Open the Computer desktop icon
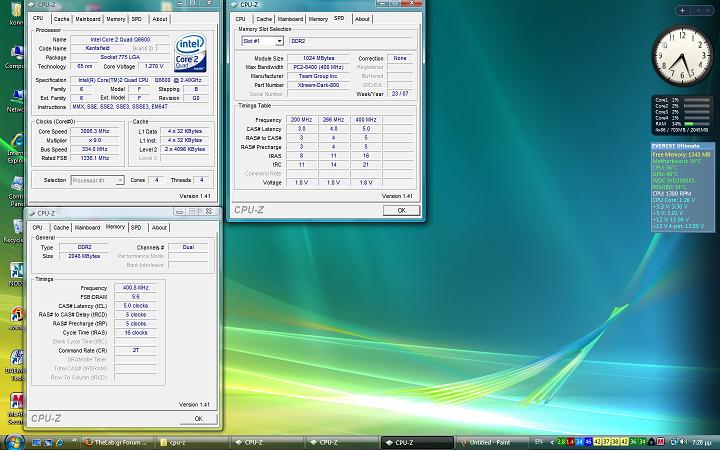The width and height of the screenshot is (720, 450). point(15,57)
